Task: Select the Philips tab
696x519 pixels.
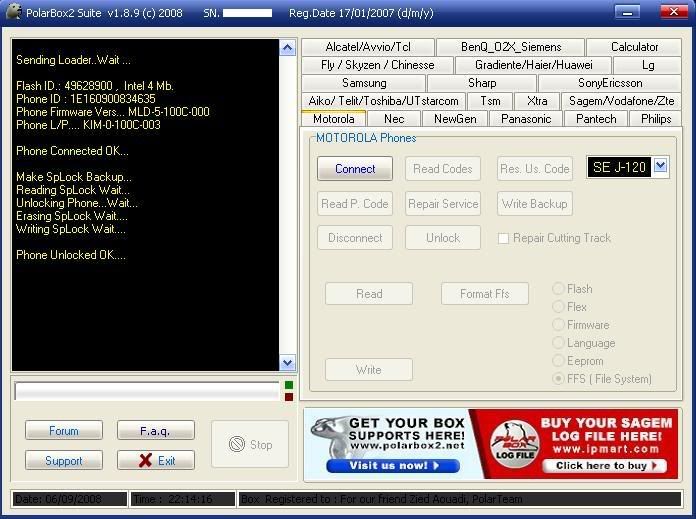Action: 656,119
